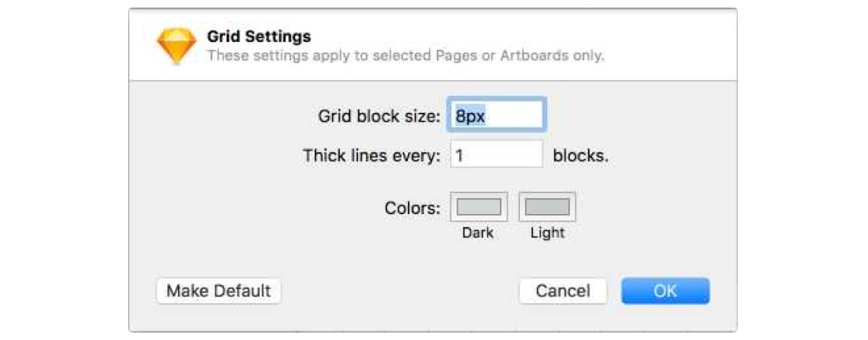Click the Thick lines every label
This screenshot has width=868, height=340.
tap(372, 156)
